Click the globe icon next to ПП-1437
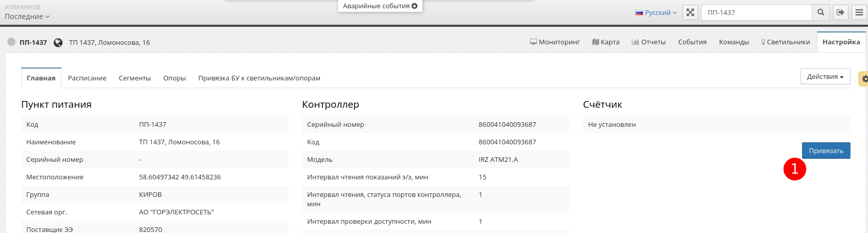Screen dimensions: 868x233 click(58, 43)
